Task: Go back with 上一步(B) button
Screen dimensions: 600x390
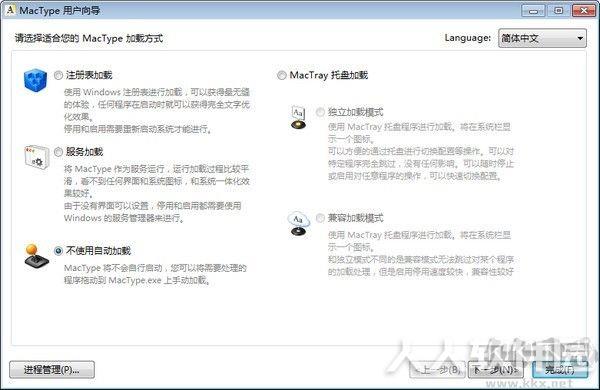Action: (437, 370)
